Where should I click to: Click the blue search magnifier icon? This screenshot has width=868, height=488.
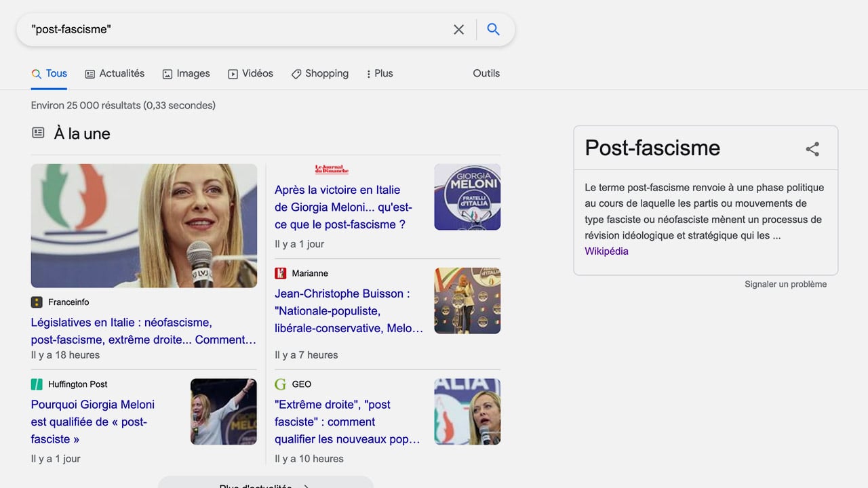[x=493, y=29]
